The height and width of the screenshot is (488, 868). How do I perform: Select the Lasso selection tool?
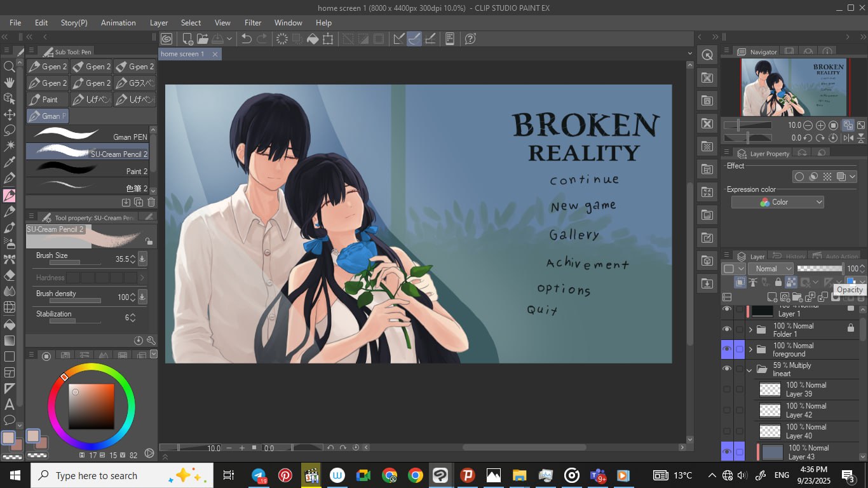10,130
